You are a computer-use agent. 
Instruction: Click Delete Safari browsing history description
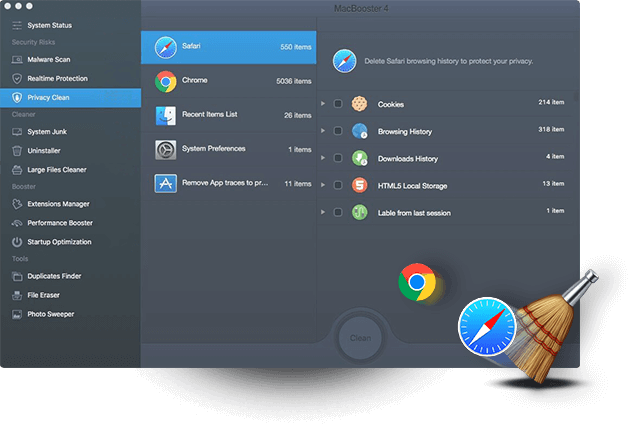coord(449,61)
